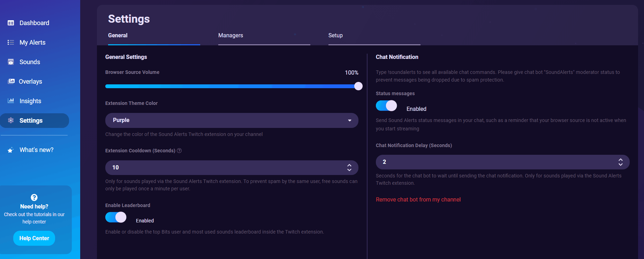
Task: Click the Chat Notification Delay stepper arrows
Action: click(x=621, y=162)
